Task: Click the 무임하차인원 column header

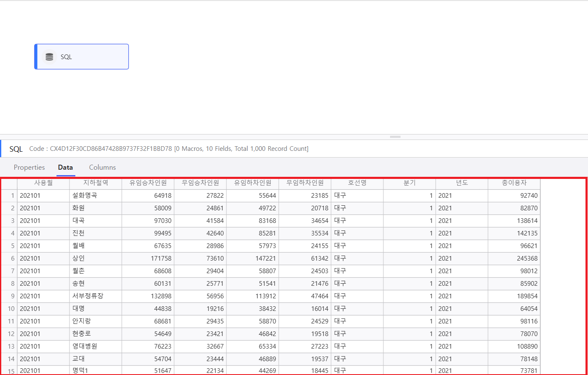Action: point(305,183)
